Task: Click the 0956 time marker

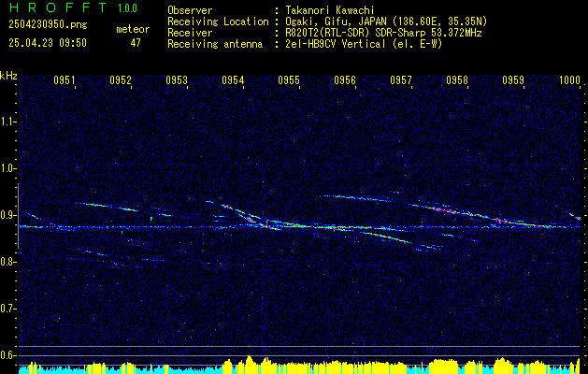Action: pyautogui.click(x=345, y=79)
